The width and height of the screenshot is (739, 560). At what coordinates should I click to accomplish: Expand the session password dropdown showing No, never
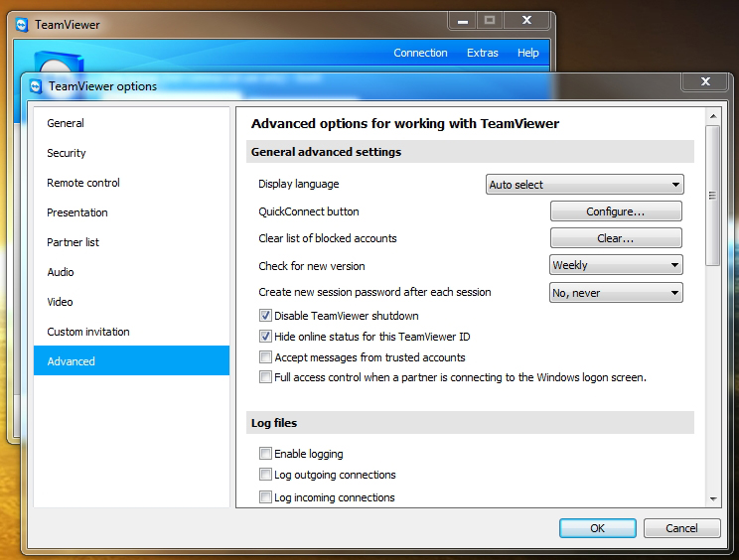pyautogui.click(x=616, y=293)
